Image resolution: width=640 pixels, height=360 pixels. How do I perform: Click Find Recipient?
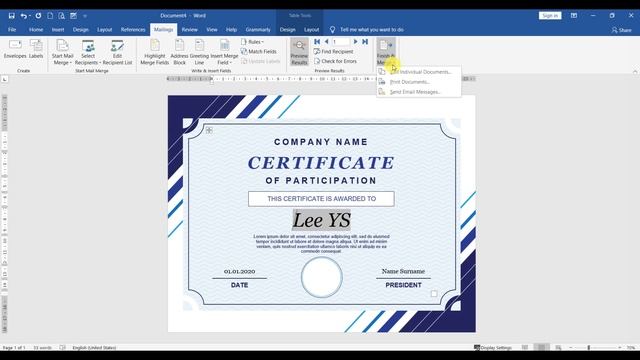click(333, 51)
